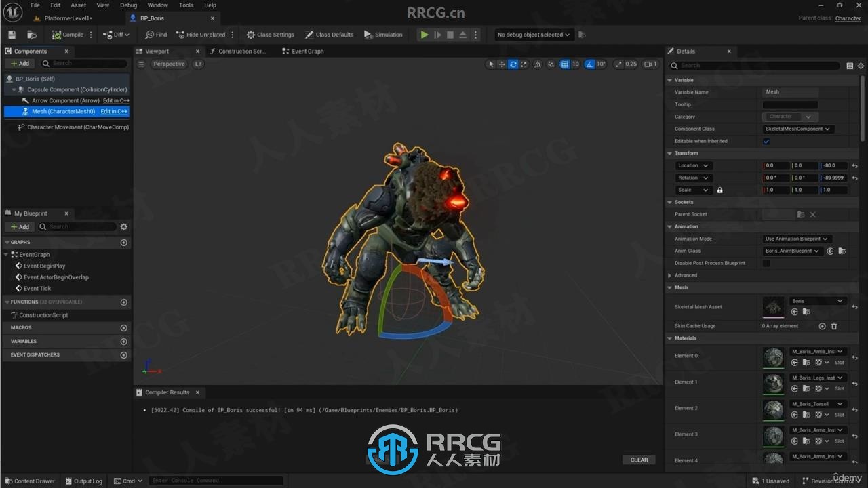Viewport: 868px width, 488px height.
Task: Open the Compile options three-dot menu
Action: point(91,35)
